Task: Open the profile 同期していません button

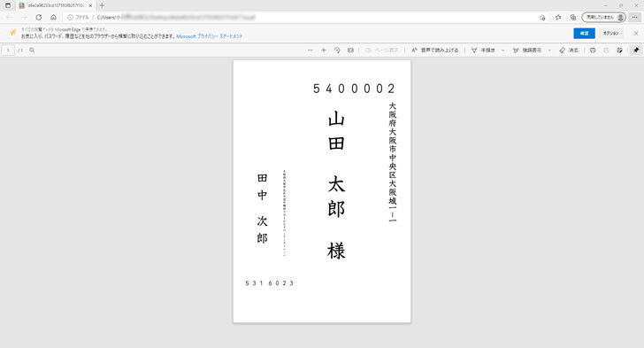Action: pos(603,18)
